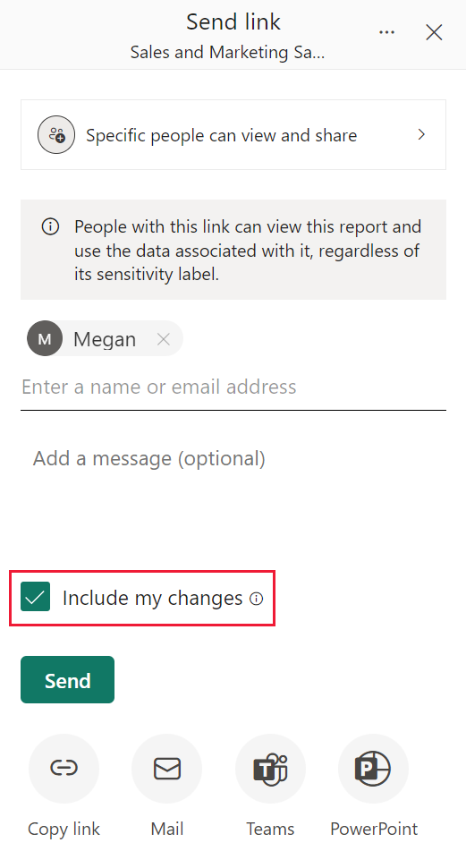
Task: Click the info icon next to Include my changes
Action: (x=256, y=599)
